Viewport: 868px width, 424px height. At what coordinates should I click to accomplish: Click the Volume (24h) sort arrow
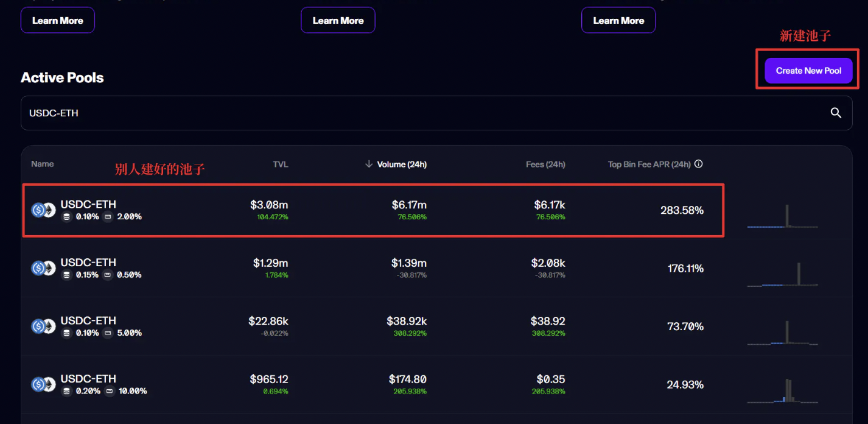point(368,164)
